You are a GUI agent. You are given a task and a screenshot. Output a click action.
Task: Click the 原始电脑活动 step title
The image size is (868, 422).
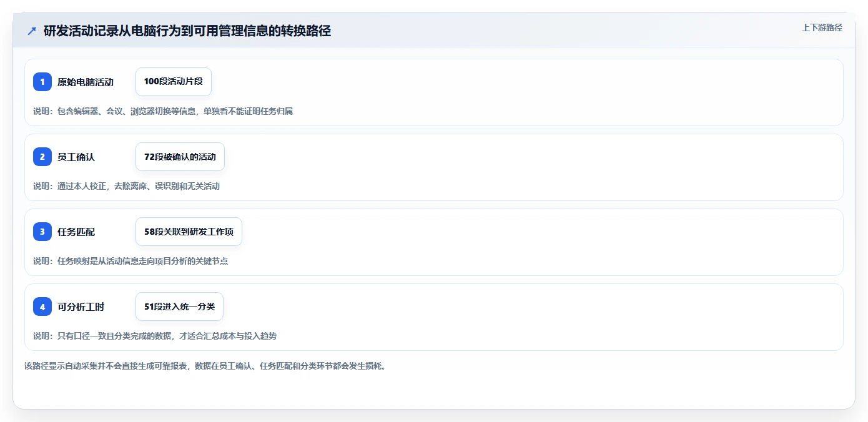pos(86,82)
